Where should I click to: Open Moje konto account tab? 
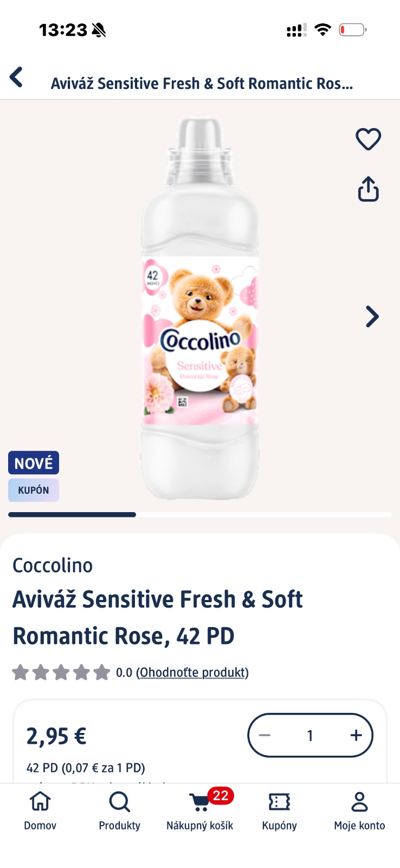click(x=359, y=810)
